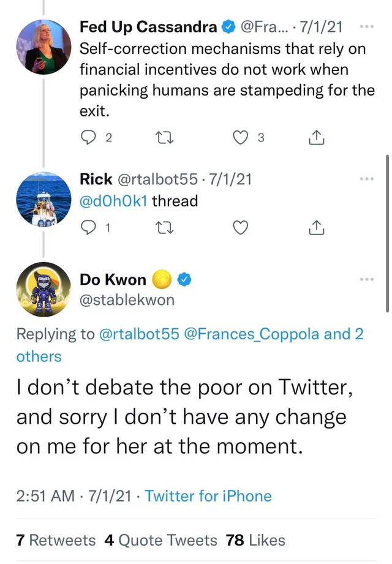View the 7 Retweets list
Viewport: 392px width, 564px height.
56,540
